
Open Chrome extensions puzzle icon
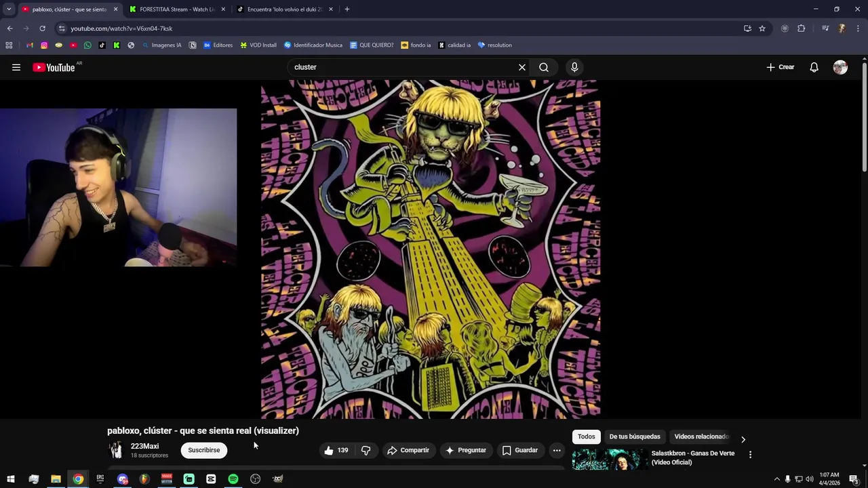(802, 28)
